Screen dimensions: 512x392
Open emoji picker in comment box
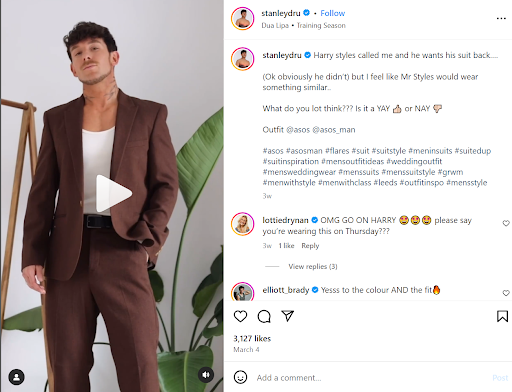[x=240, y=377]
